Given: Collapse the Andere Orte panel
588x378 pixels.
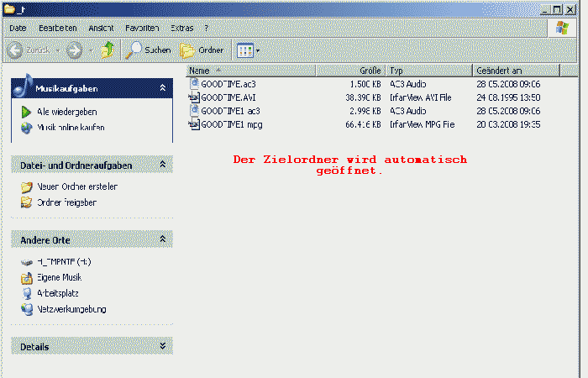Looking at the screenshot, I should [x=162, y=239].
